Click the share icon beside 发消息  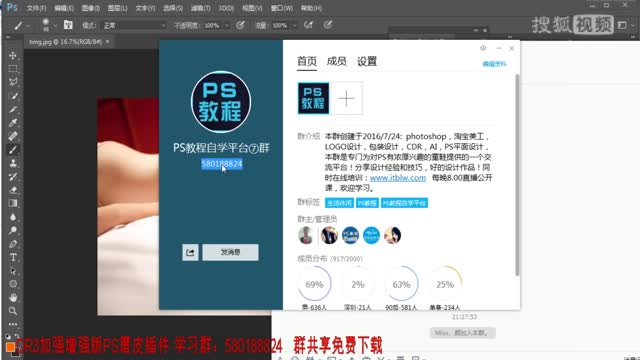point(190,252)
